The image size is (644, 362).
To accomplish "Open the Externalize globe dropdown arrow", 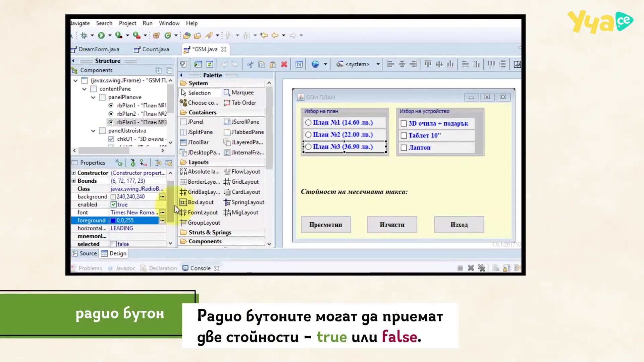I will click(x=325, y=64).
